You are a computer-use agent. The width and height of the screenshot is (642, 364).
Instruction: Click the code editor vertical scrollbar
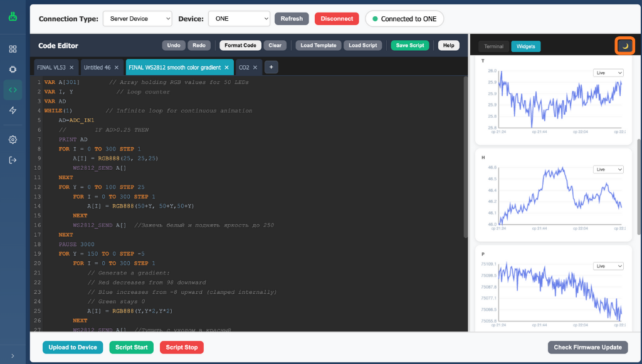(465, 157)
